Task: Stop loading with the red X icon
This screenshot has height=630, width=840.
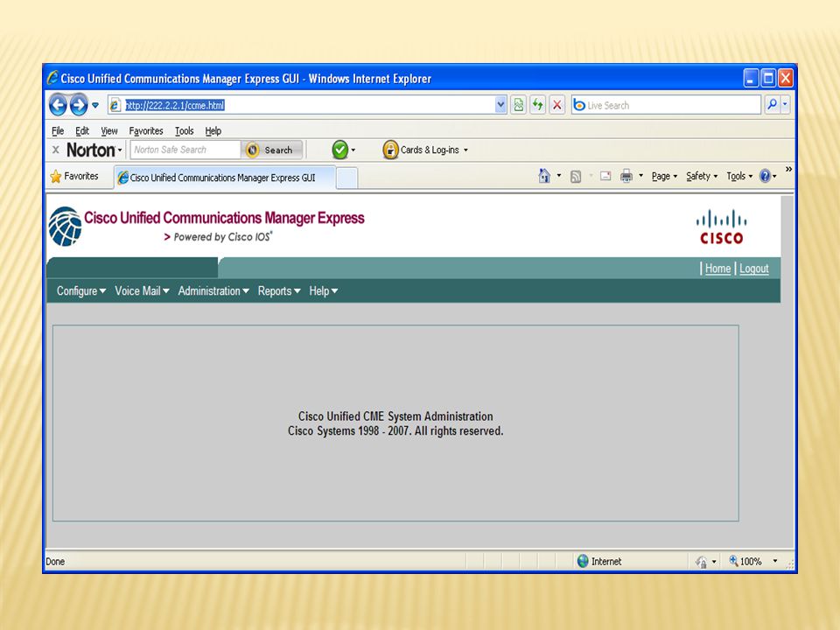Action: pyautogui.click(x=557, y=105)
